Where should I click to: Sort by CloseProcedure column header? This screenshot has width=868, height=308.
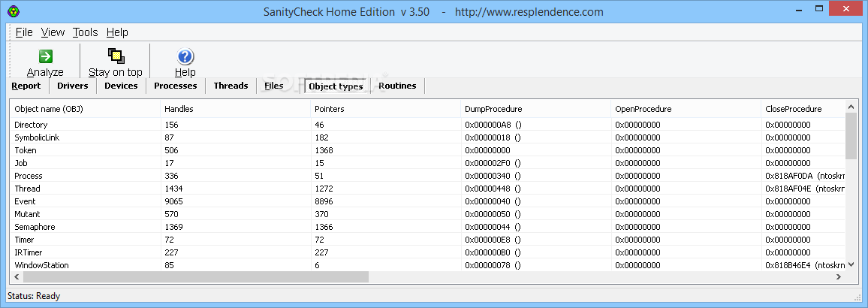[x=803, y=109]
